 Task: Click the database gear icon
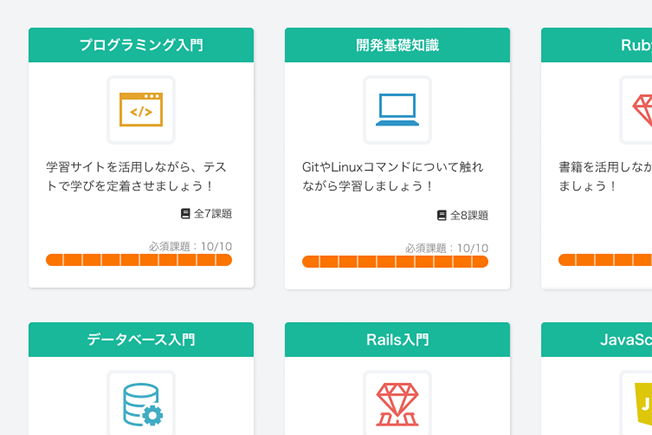[x=143, y=405]
